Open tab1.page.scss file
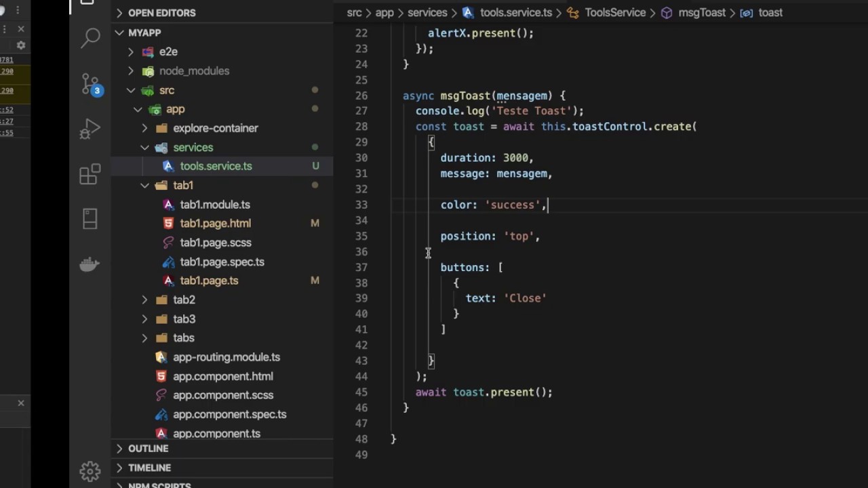Image resolution: width=868 pixels, height=488 pixels. click(216, 243)
